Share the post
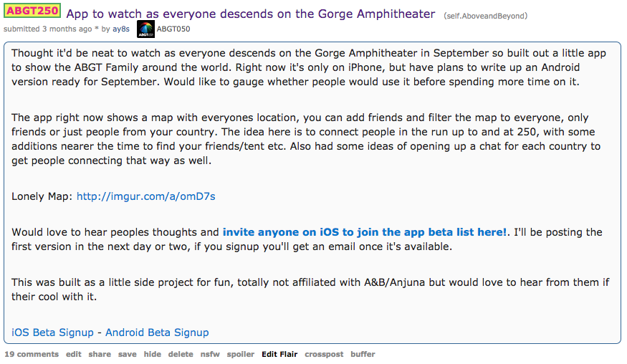The width and height of the screenshot is (627, 364). [100, 355]
